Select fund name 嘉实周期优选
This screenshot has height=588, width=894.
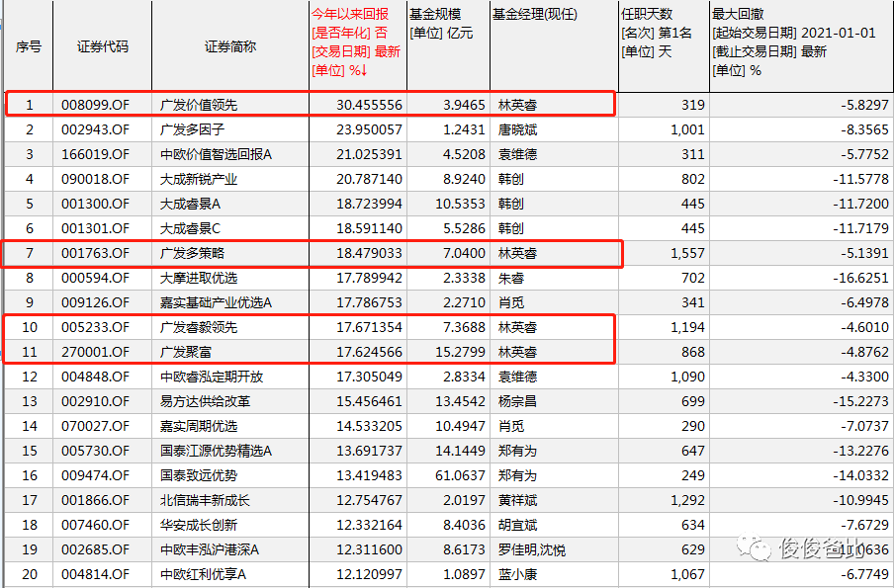(199, 426)
